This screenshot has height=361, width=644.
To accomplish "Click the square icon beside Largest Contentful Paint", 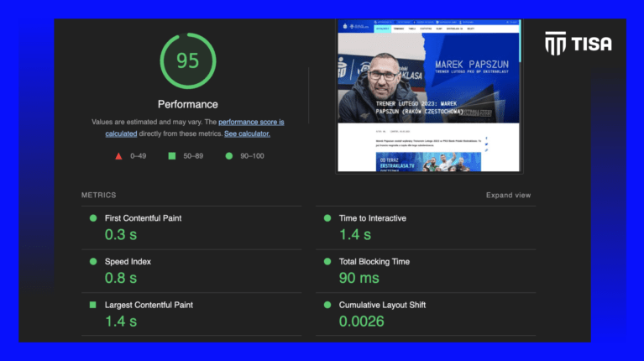I will point(93,305).
